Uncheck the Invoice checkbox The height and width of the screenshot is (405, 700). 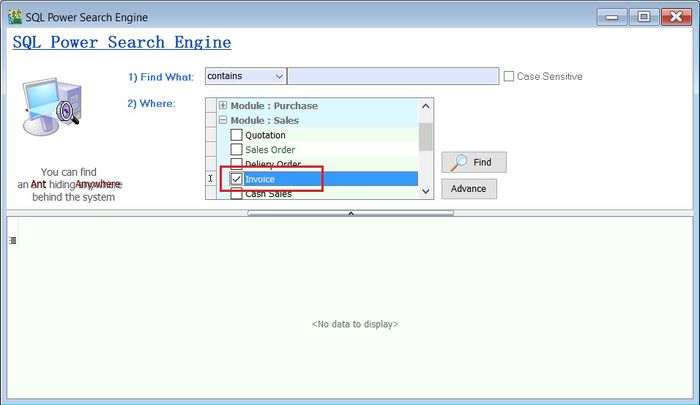coord(236,179)
